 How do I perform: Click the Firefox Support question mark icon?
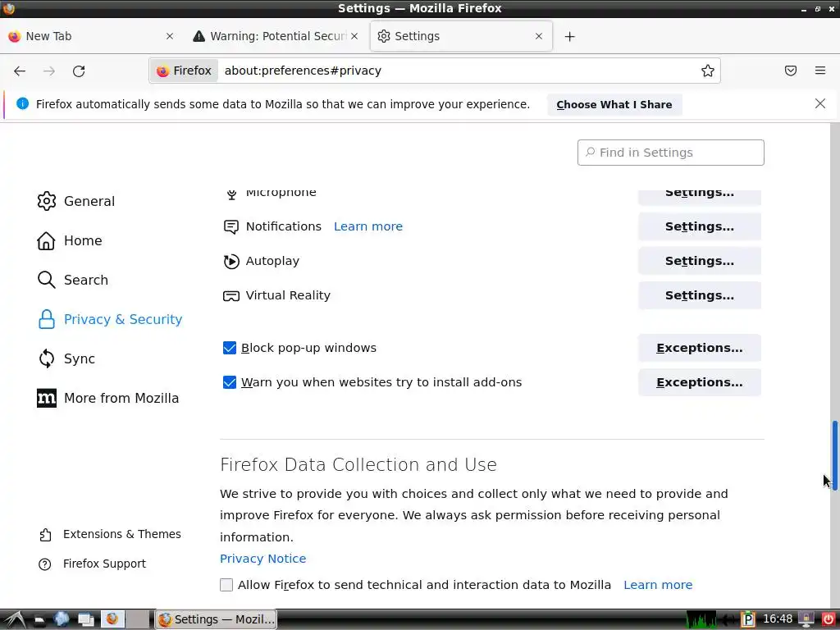(x=45, y=564)
